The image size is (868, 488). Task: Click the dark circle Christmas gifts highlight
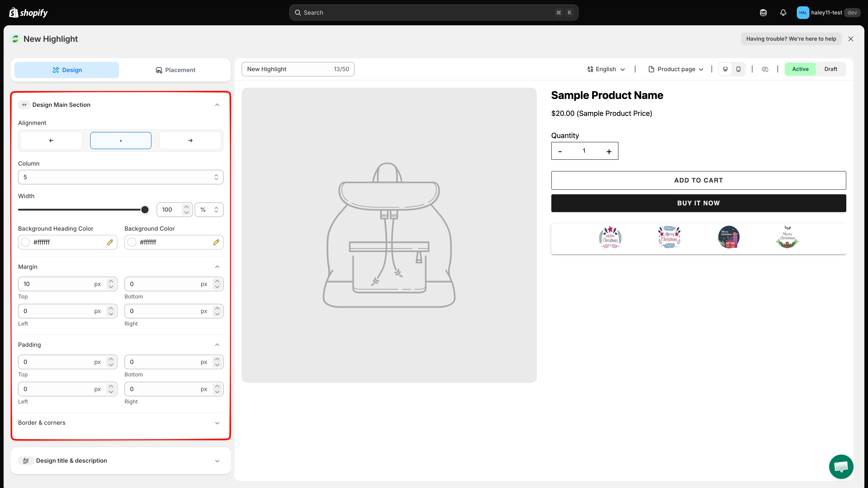(x=729, y=237)
